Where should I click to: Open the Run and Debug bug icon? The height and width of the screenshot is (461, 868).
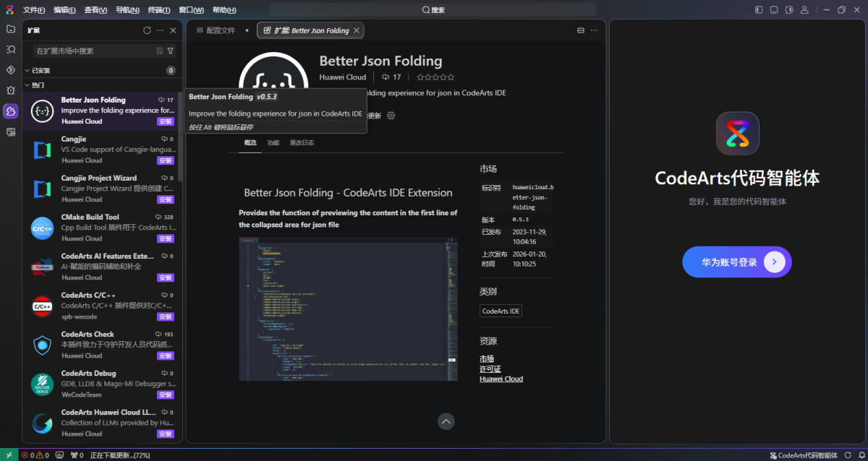click(11, 90)
